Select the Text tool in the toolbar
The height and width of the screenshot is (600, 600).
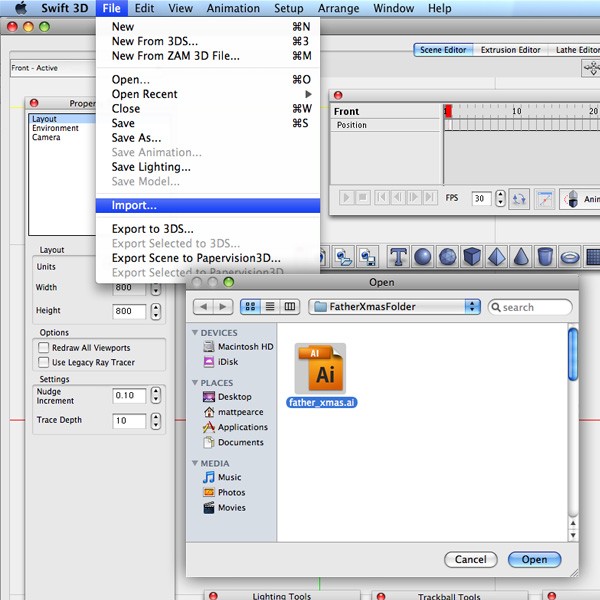coord(398,257)
